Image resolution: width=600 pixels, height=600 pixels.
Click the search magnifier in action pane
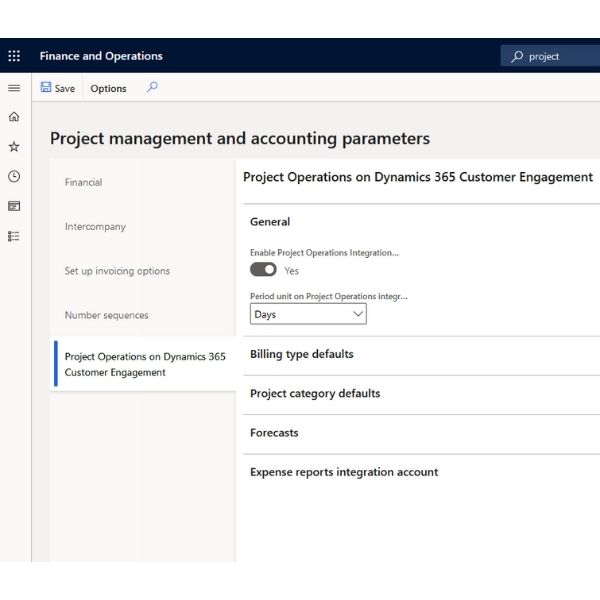152,88
